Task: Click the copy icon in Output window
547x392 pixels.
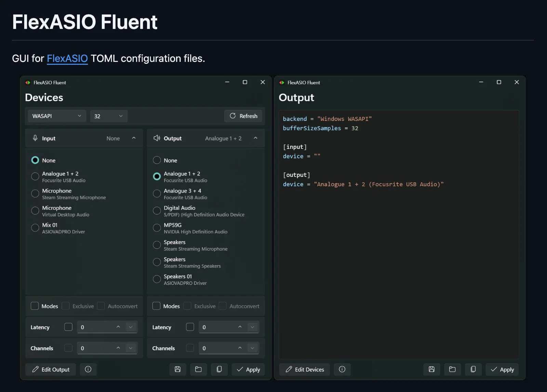Action: (473, 369)
